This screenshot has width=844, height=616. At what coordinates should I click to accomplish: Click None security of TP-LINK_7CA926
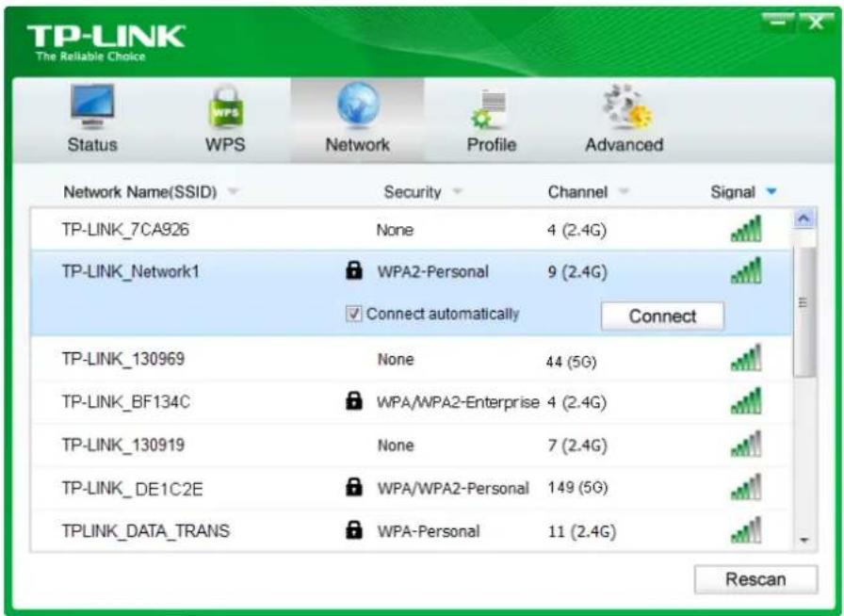(x=395, y=230)
